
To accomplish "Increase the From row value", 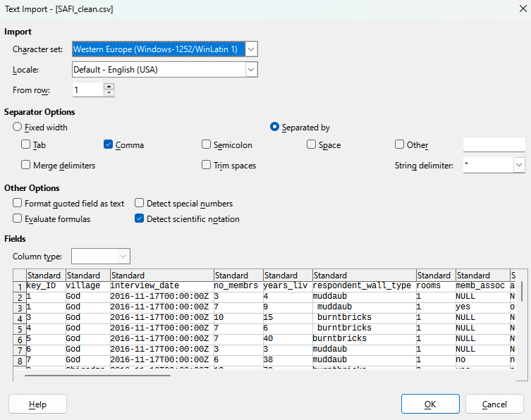I will (x=109, y=86).
